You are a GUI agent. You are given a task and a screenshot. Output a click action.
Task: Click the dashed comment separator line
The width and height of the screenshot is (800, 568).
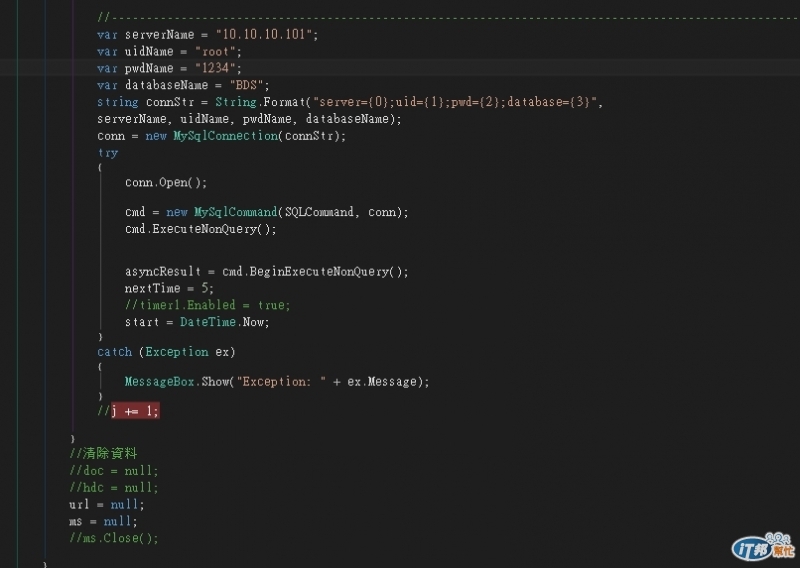(x=448, y=18)
